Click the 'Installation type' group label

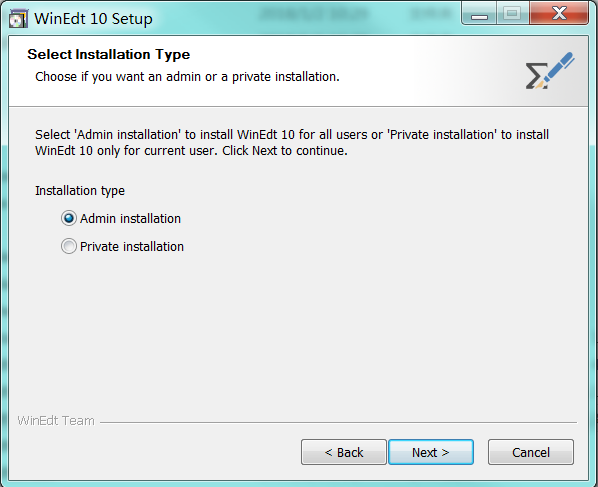(x=80, y=191)
